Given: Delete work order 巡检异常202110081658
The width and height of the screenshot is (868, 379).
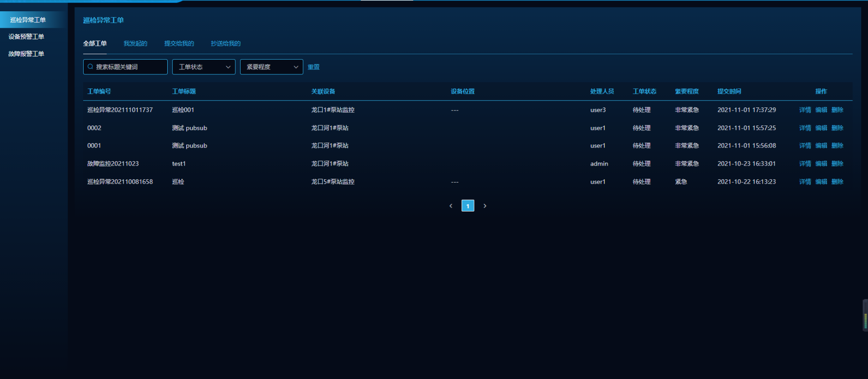Looking at the screenshot, I should [x=837, y=182].
